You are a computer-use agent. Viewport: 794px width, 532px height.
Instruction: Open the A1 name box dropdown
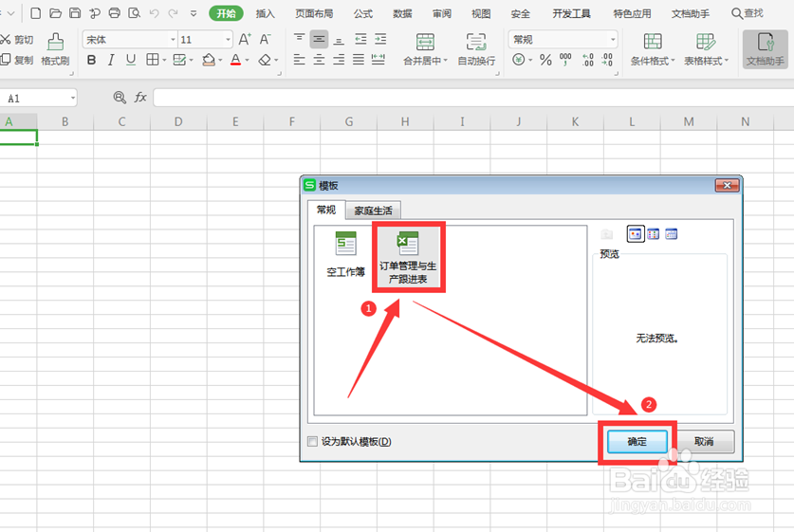72,99
